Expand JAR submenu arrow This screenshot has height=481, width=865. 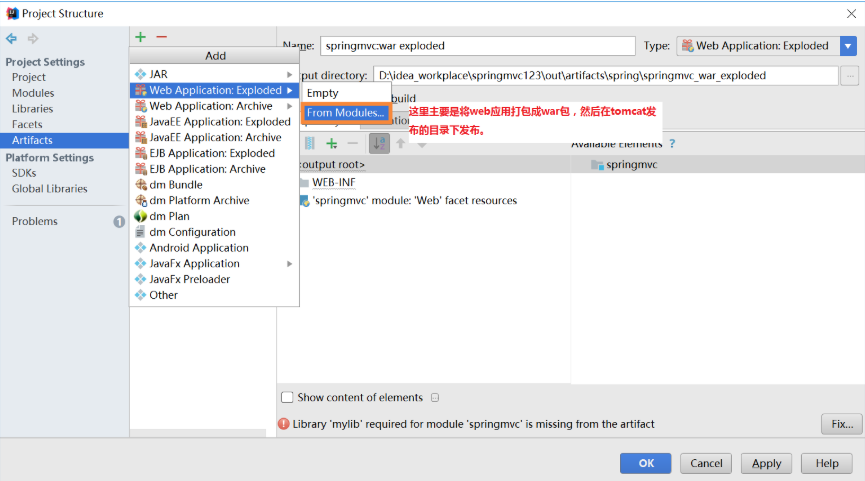[x=289, y=74]
